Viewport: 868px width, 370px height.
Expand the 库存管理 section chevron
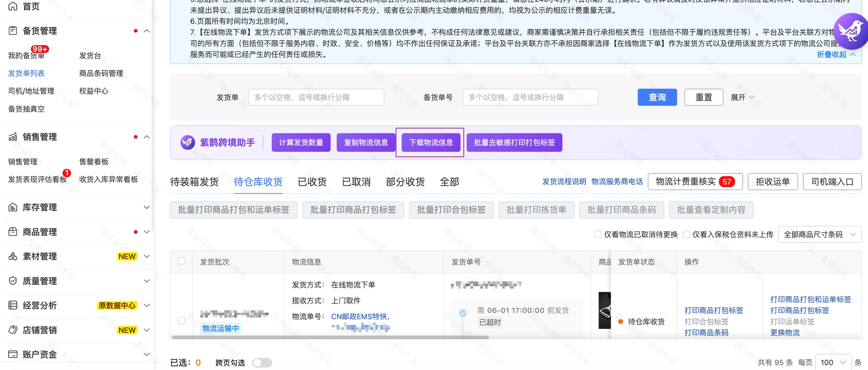(146, 207)
